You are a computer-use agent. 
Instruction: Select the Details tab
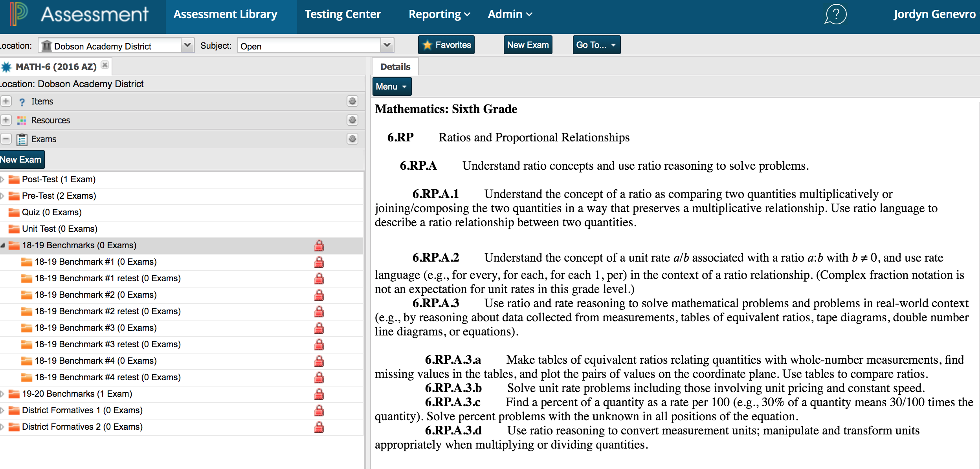[395, 67]
